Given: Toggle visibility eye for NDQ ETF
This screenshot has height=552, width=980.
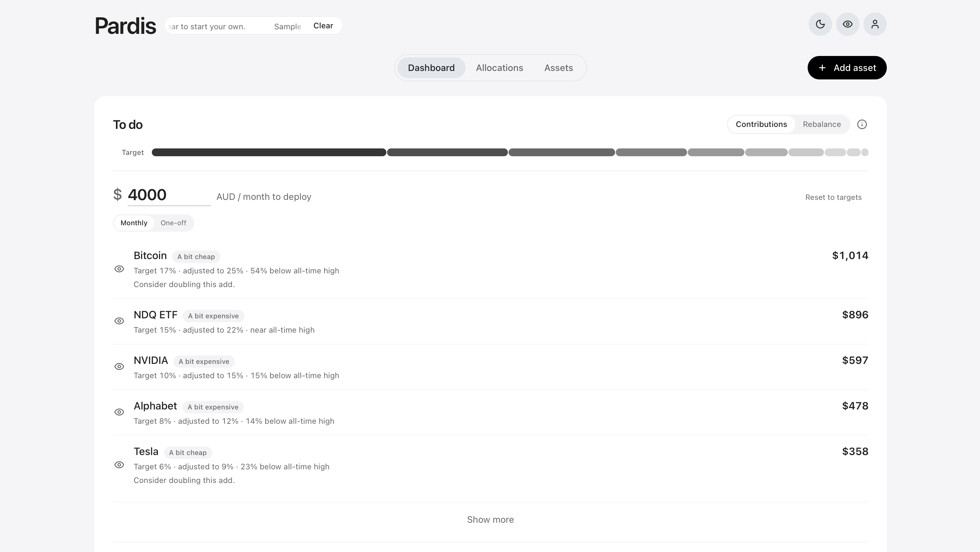Looking at the screenshot, I should click(x=119, y=321).
